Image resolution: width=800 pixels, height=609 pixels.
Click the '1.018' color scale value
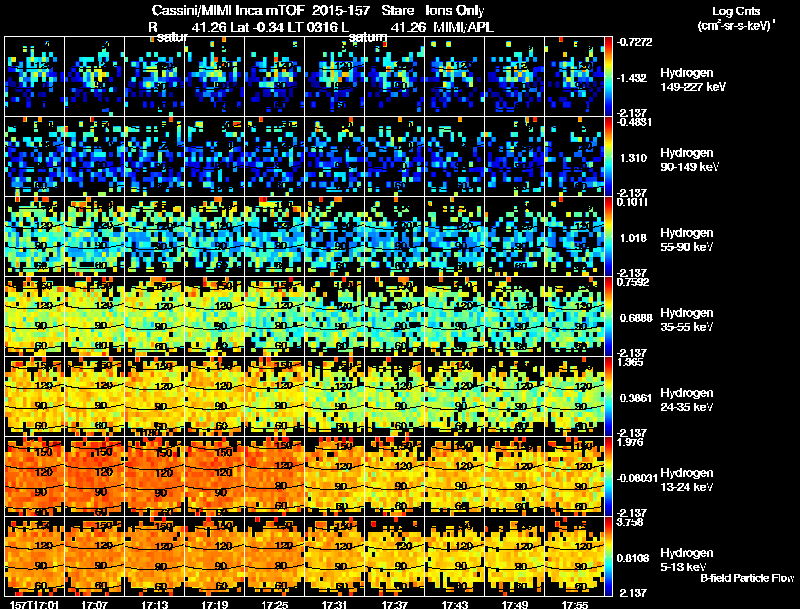point(633,238)
